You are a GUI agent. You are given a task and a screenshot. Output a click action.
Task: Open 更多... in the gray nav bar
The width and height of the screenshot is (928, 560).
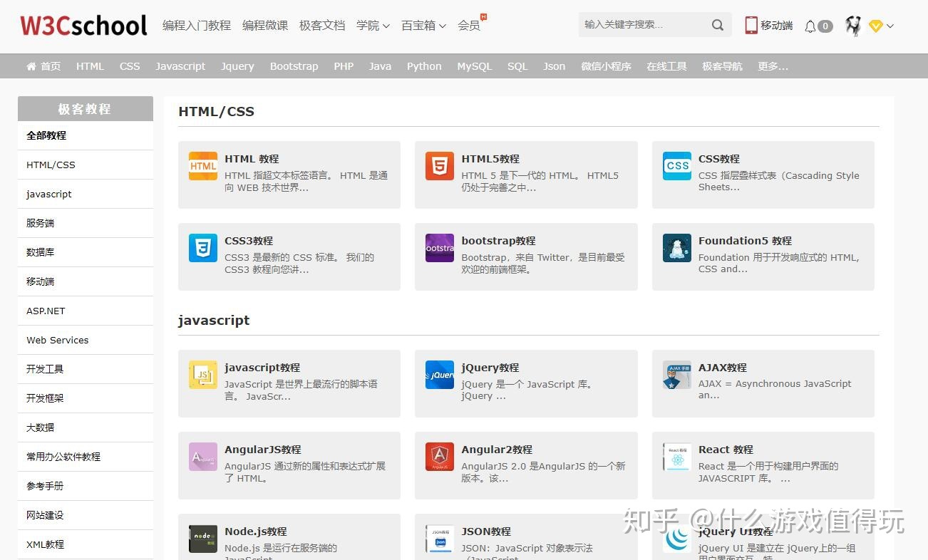773,66
